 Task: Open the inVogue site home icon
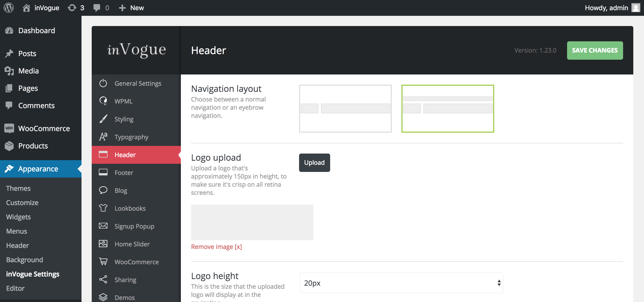click(x=26, y=8)
